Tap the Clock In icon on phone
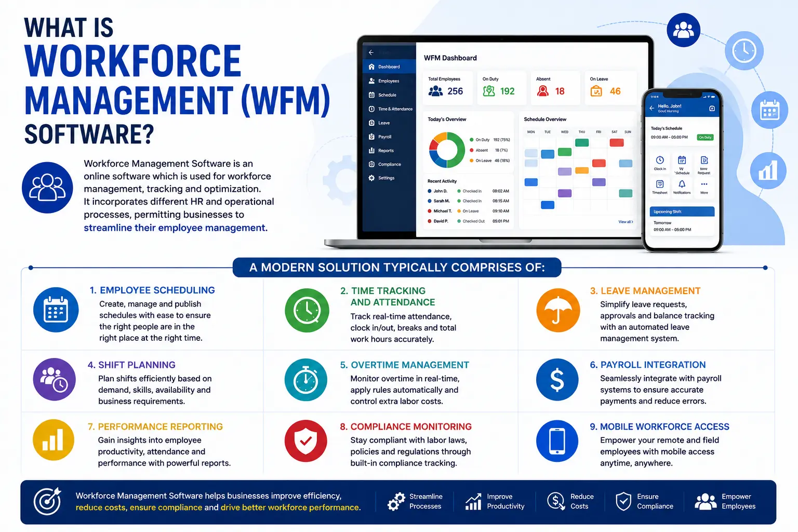This screenshot has height=532, width=798. (x=660, y=160)
